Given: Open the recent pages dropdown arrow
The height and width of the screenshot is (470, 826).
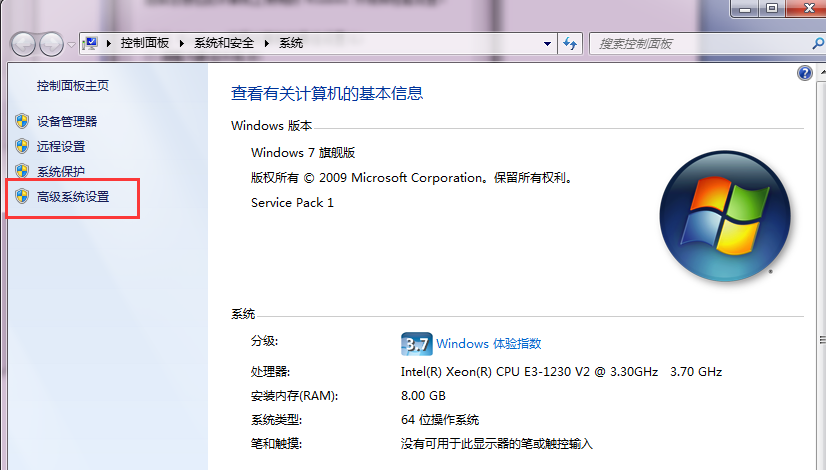Looking at the screenshot, I should point(71,45).
